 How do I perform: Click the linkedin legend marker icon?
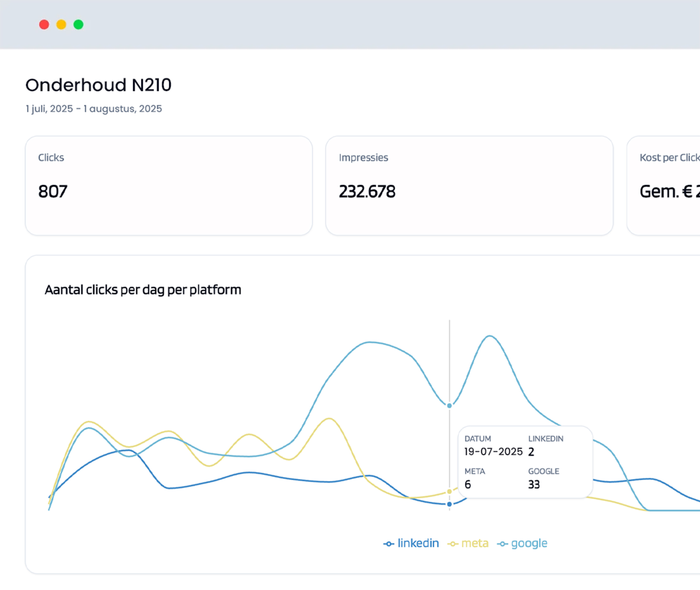(388, 544)
